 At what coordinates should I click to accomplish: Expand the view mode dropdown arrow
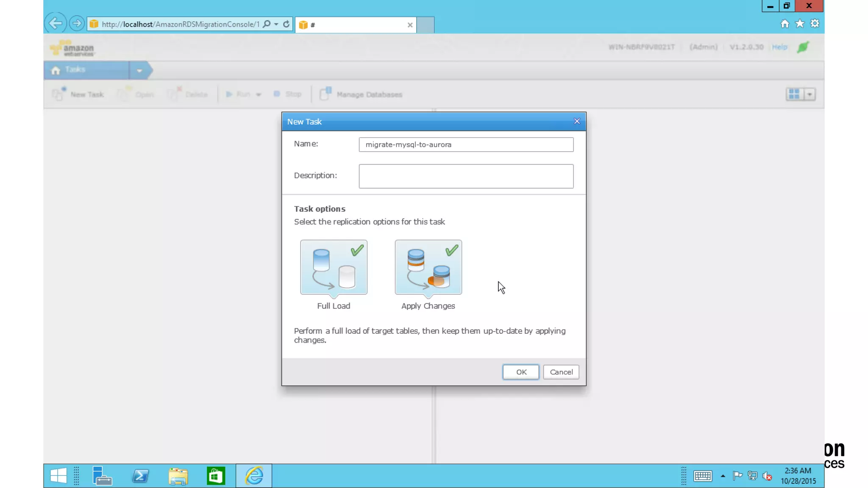tap(810, 94)
